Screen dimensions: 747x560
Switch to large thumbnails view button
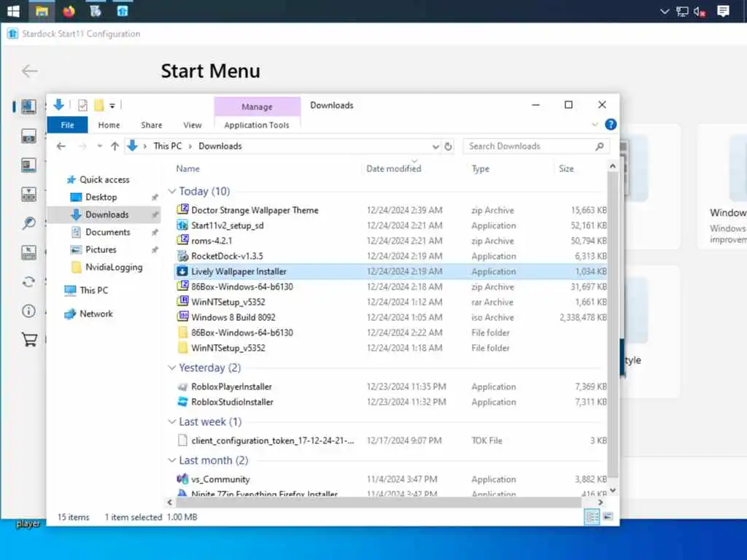point(608,517)
